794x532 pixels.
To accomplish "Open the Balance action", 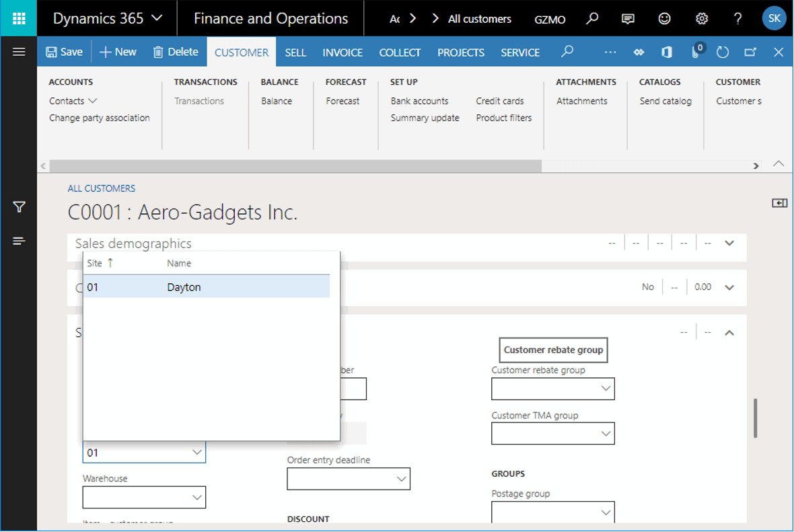I will point(277,101).
